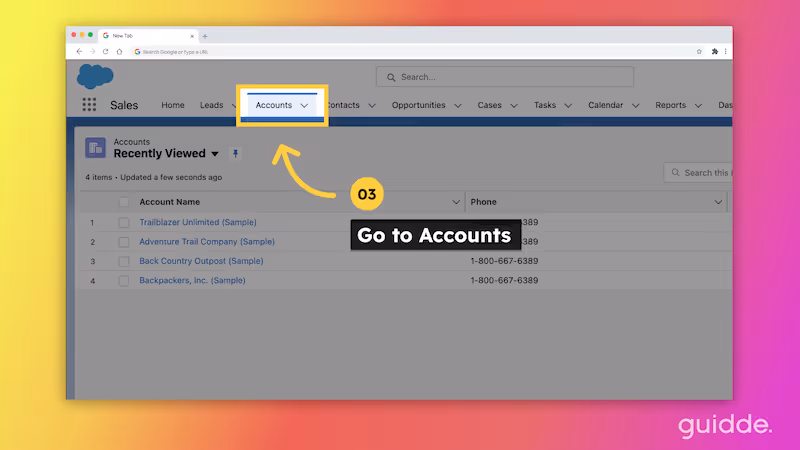Open a new browser tab
The width and height of the screenshot is (800, 450).
tap(205, 36)
